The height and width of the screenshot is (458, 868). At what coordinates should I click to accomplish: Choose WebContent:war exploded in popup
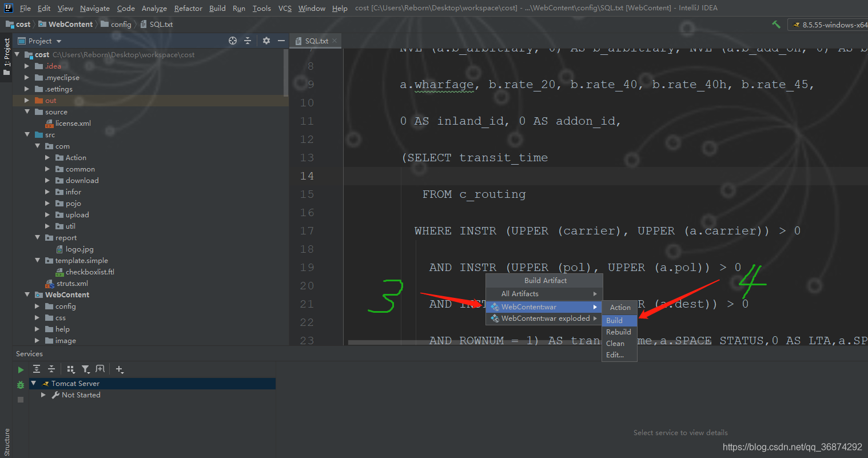click(x=544, y=318)
